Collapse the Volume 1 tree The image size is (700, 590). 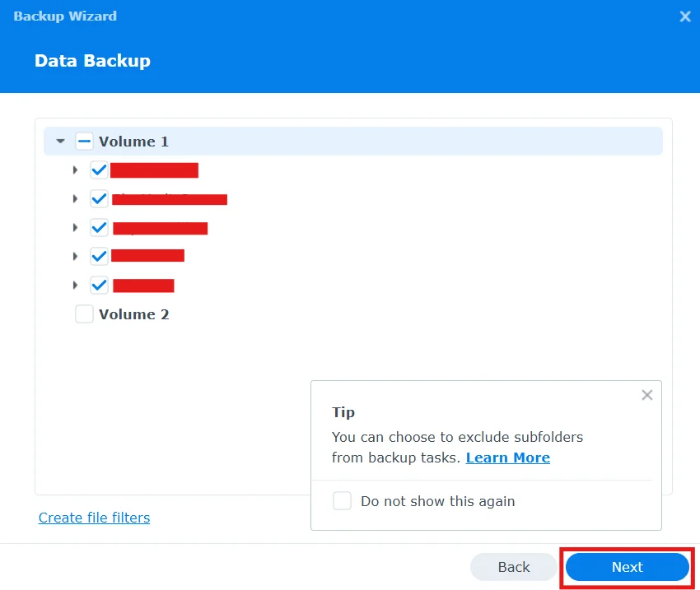[59, 141]
